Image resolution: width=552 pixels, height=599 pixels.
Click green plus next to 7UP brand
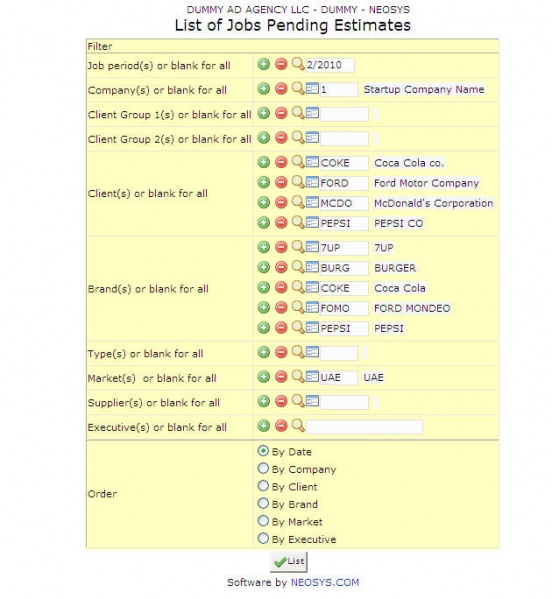(x=264, y=247)
